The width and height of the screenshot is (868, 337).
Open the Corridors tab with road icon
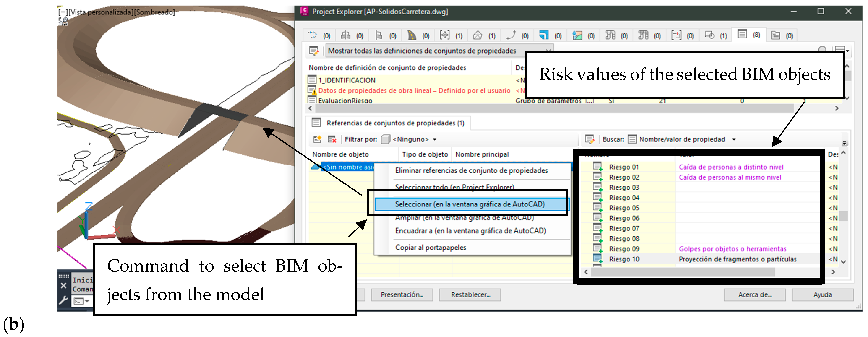pos(411,35)
